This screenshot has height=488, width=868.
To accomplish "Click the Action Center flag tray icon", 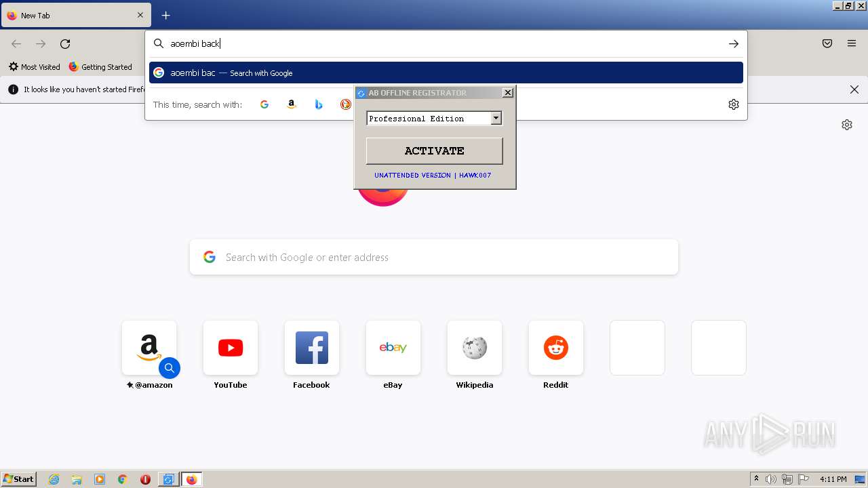I will 804,479.
